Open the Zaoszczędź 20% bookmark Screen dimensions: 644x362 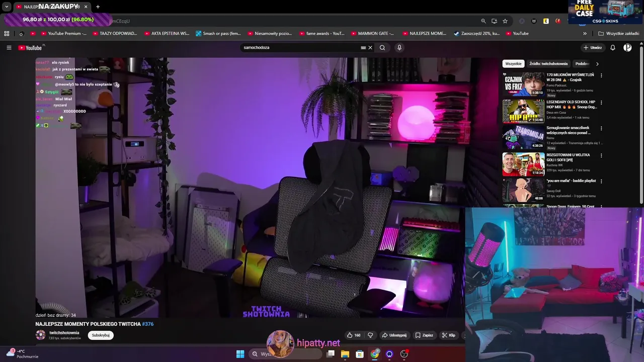pyautogui.click(x=476, y=34)
